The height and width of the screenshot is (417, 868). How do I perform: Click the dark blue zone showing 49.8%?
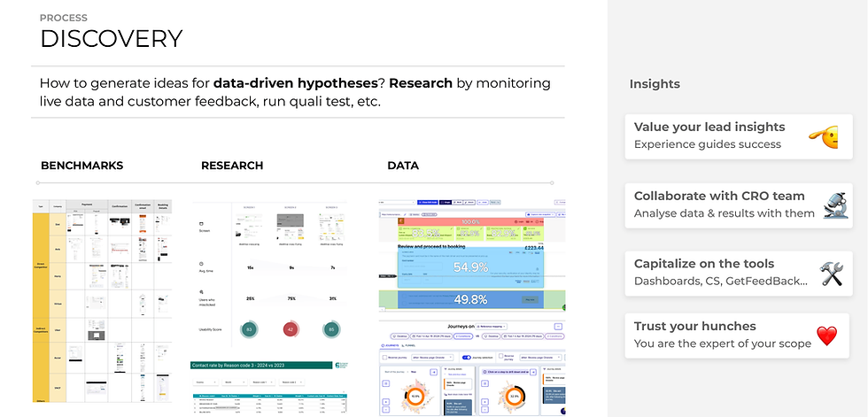tap(470, 299)
